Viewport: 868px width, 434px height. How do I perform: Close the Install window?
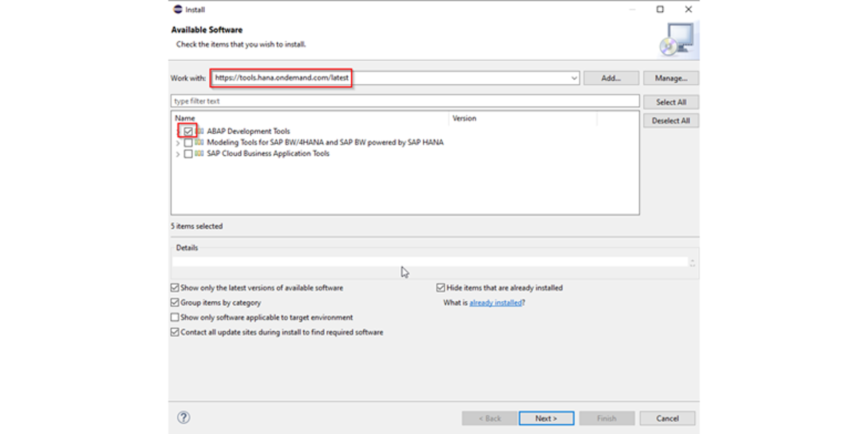[688, 9]
